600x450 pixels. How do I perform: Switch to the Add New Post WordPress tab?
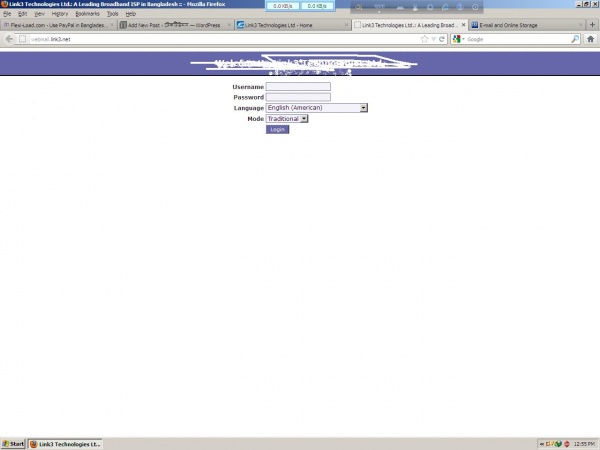(x=175, y=25)
